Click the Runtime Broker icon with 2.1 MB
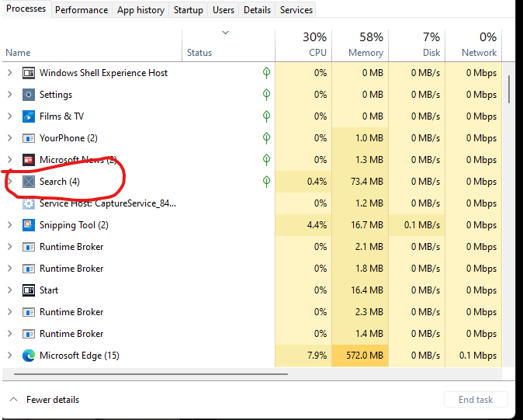Screen dimensions: 523x420 pos(29,247)
